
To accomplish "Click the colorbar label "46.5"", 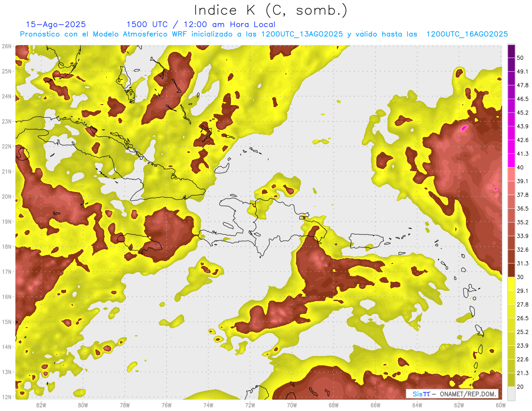I will pos(522,98).
